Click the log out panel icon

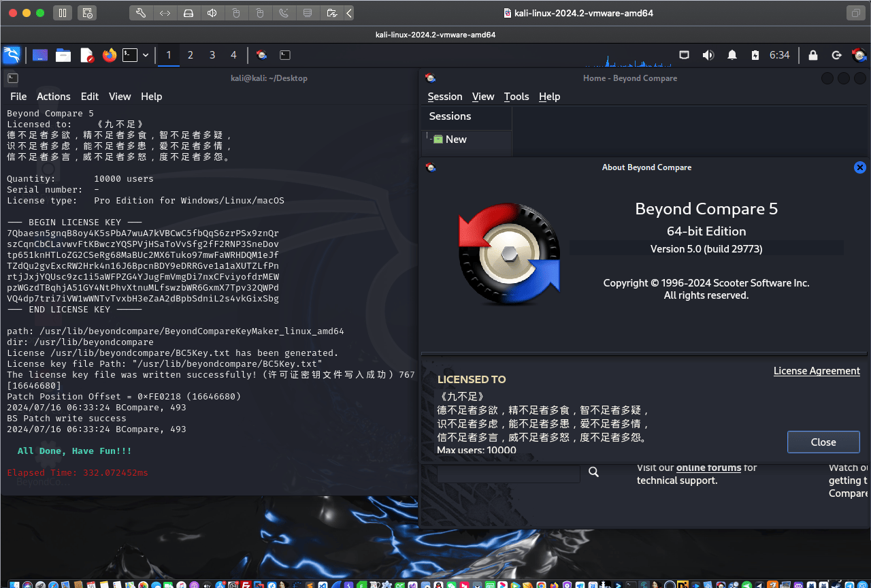836,55
